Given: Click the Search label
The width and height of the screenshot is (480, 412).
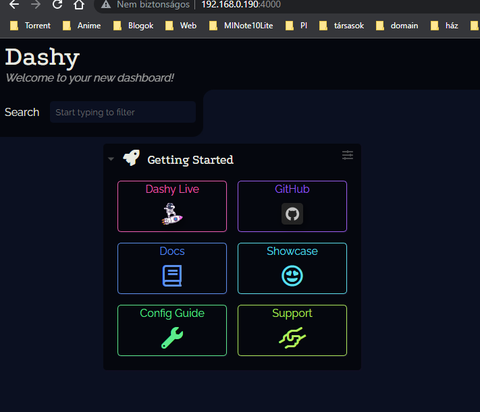Looking at the screenshot, I should pos(22,112).
